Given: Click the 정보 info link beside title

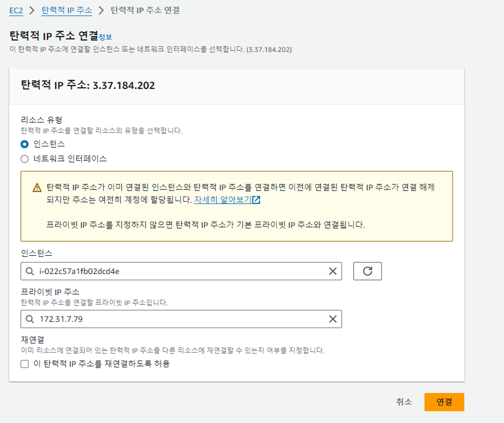Looking at the screenshot, I should pyautogui.click(x=105, y=37).
